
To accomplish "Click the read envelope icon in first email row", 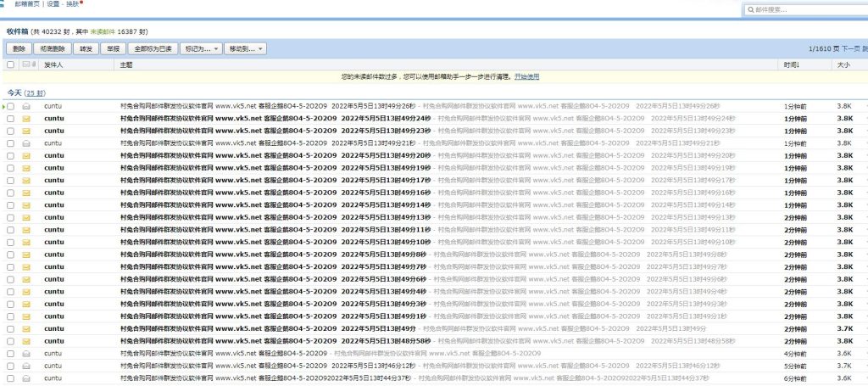I will (x=26, y=106).
